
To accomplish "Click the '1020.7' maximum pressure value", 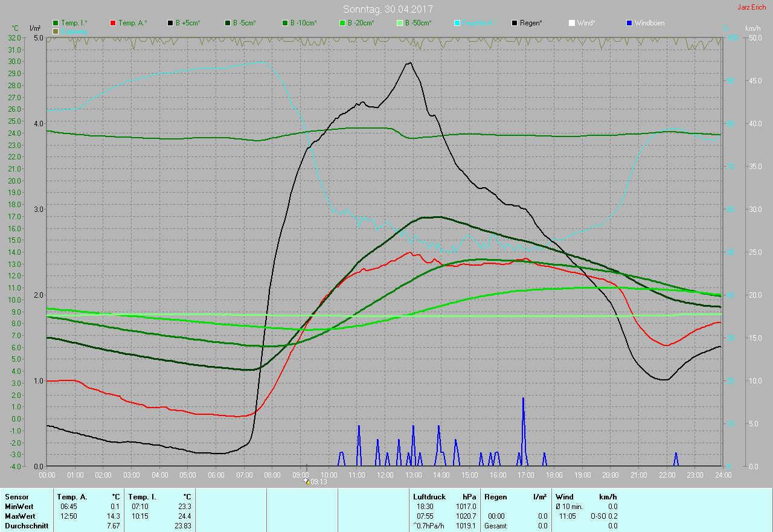I will pos(466,516).
